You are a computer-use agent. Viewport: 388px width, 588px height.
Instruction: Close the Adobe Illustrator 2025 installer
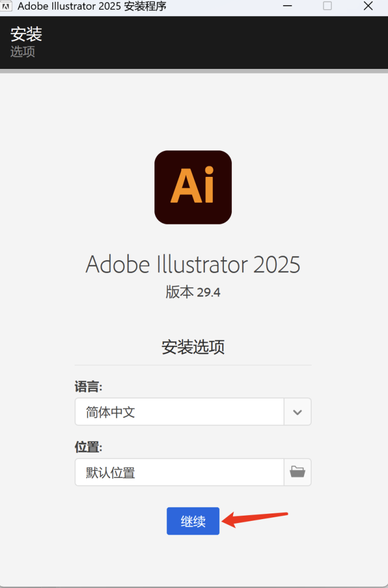click(x=368, y=6)
